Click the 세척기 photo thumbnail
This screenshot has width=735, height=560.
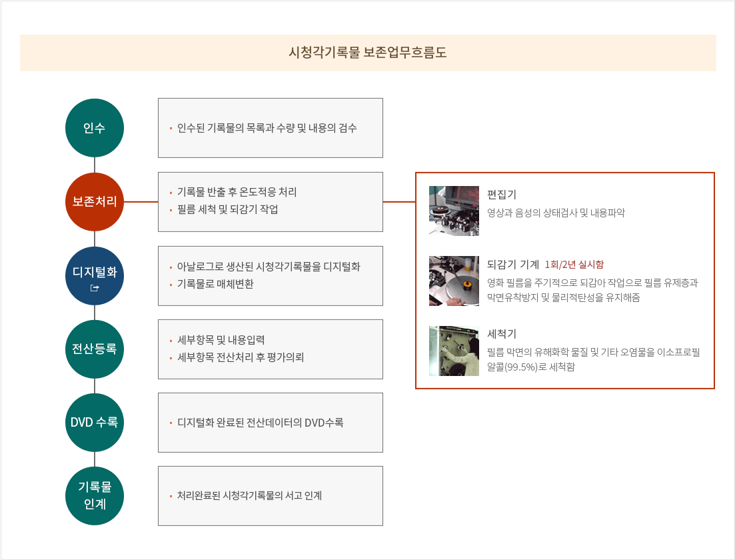454,351
